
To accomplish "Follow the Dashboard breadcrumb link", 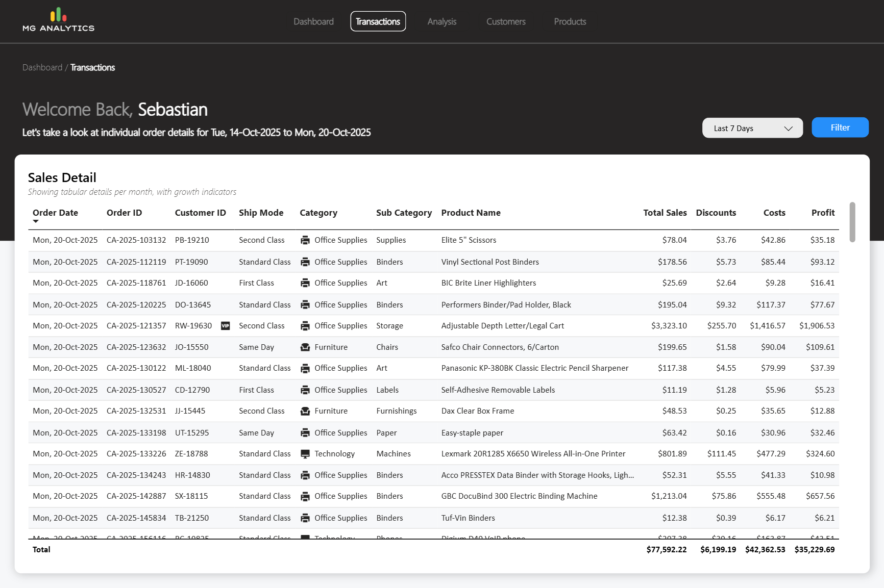I will click(x=42, y=67).
